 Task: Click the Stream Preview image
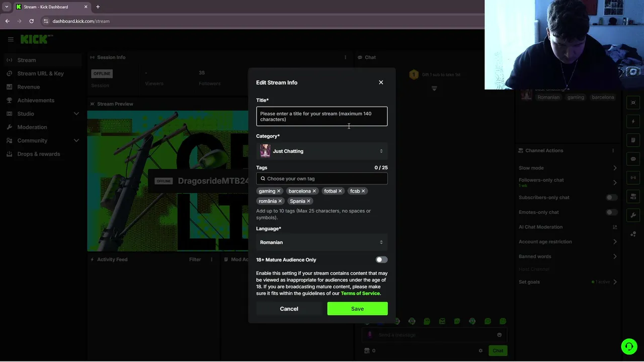[x=168, y=181]
